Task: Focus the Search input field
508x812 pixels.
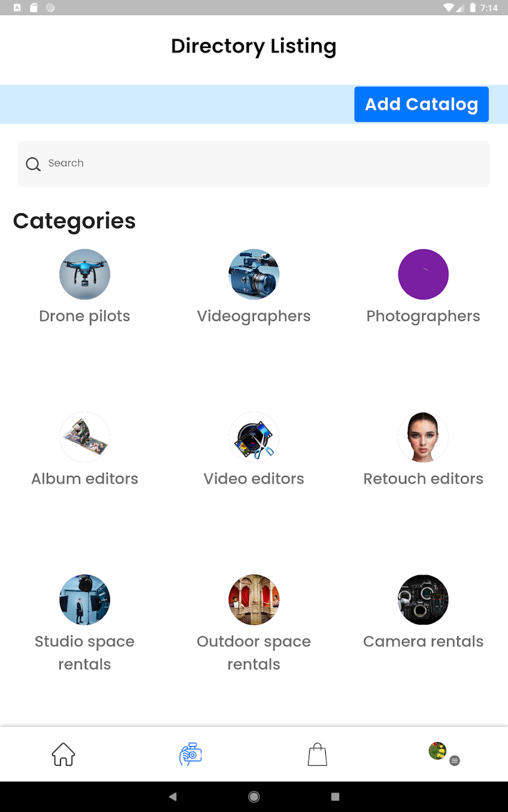Action: point(265,164)
